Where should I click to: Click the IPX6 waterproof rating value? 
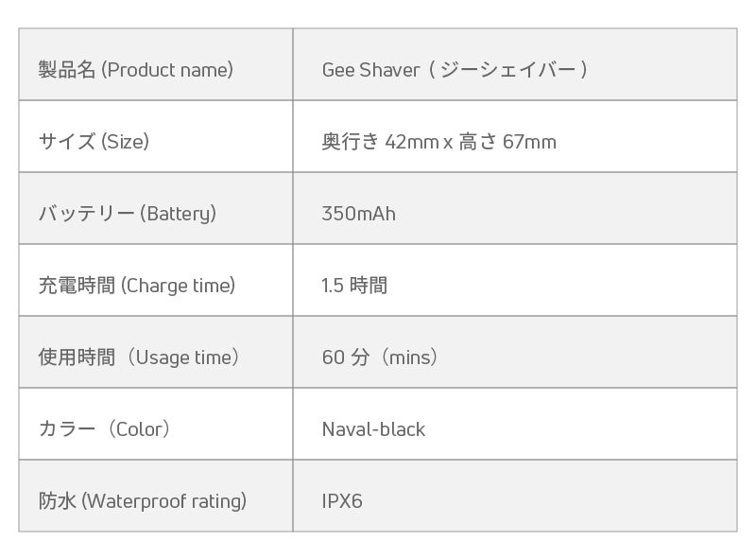[x=342, y=501]
